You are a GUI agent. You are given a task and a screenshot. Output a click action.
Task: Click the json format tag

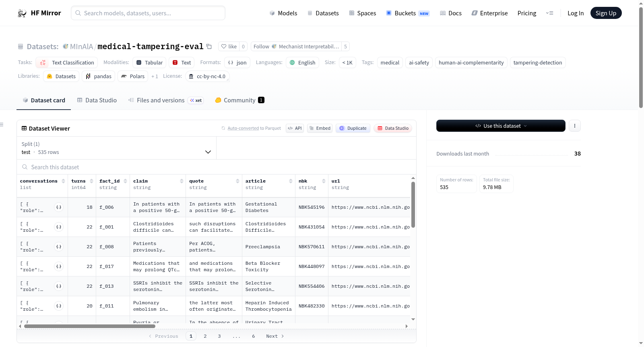(x=237, y=62)
